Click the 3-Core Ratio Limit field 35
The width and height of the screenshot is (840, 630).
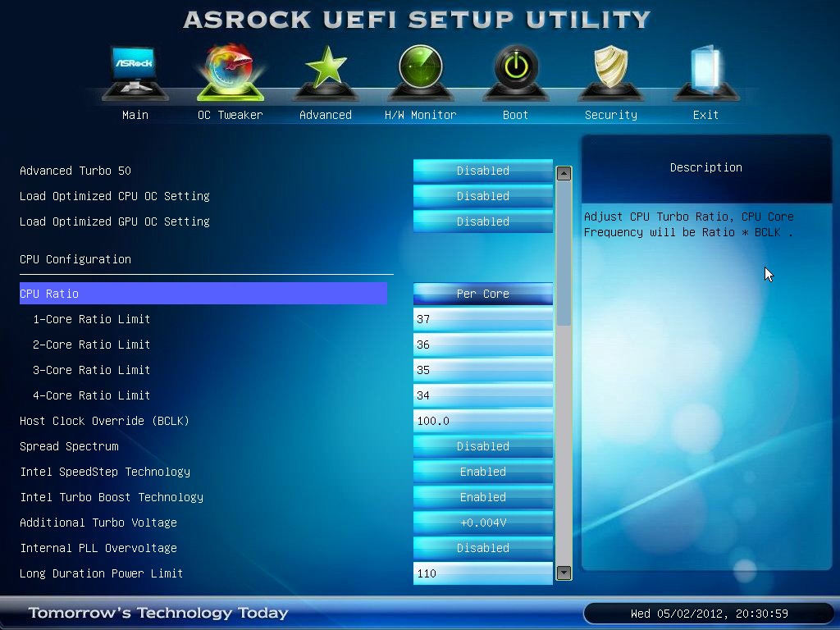pyautogui.click(x=482, y=370)
